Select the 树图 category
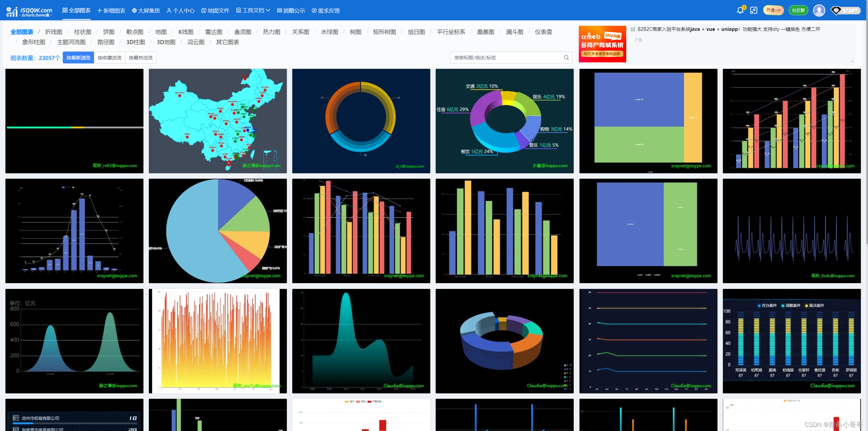 click(x=356, y=32)
